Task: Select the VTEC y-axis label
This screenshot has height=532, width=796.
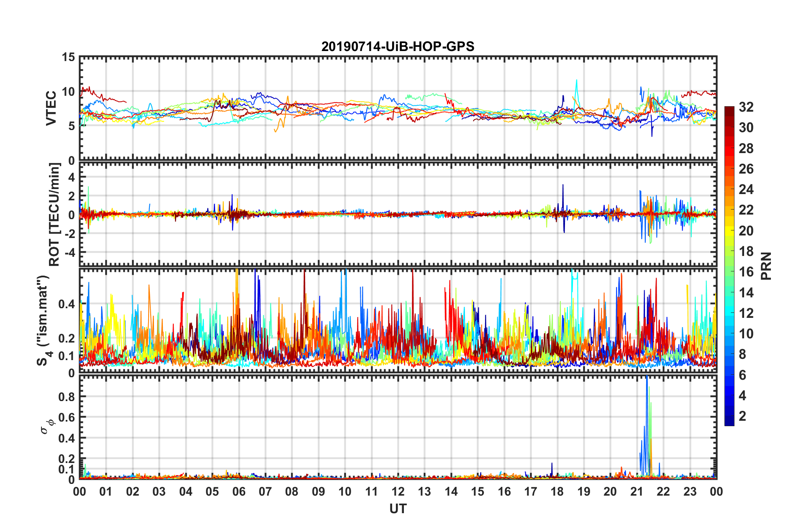Action: click(51, 108)
